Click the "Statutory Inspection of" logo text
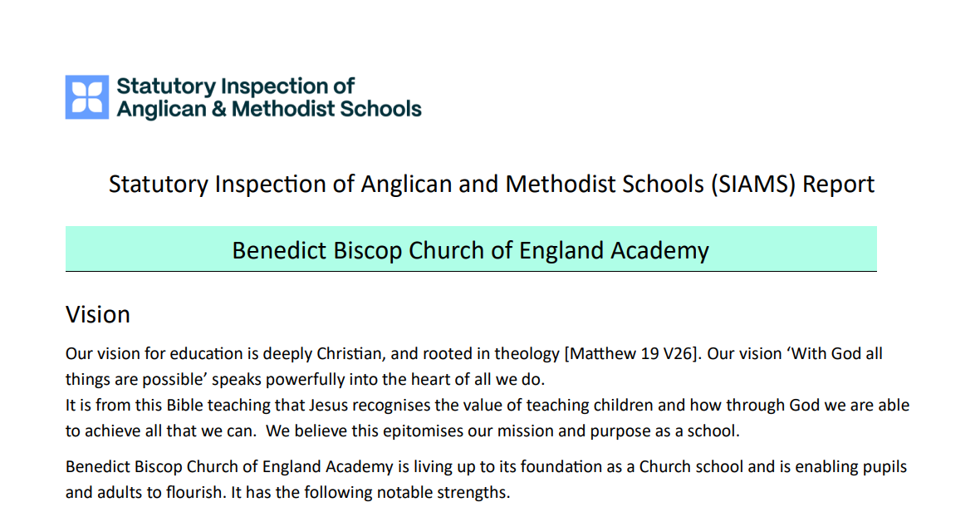This screenshot has width=980, height=517. click(236, 86)
